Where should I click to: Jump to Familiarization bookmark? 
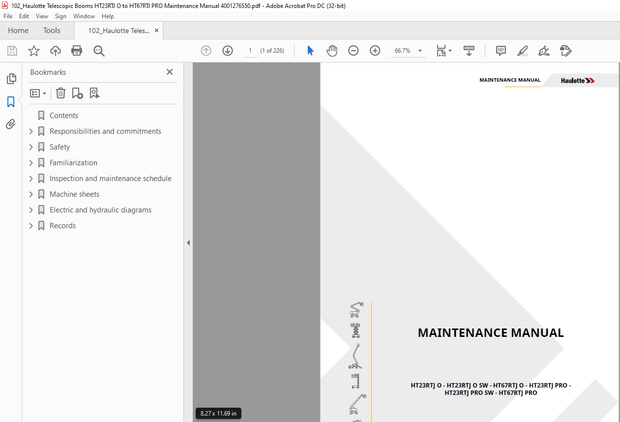(73, 163)
